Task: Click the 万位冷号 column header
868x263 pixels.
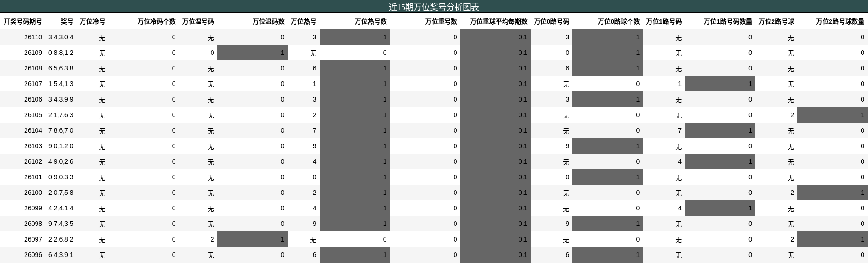Action: pyautogui.click(x=92, y=21)
